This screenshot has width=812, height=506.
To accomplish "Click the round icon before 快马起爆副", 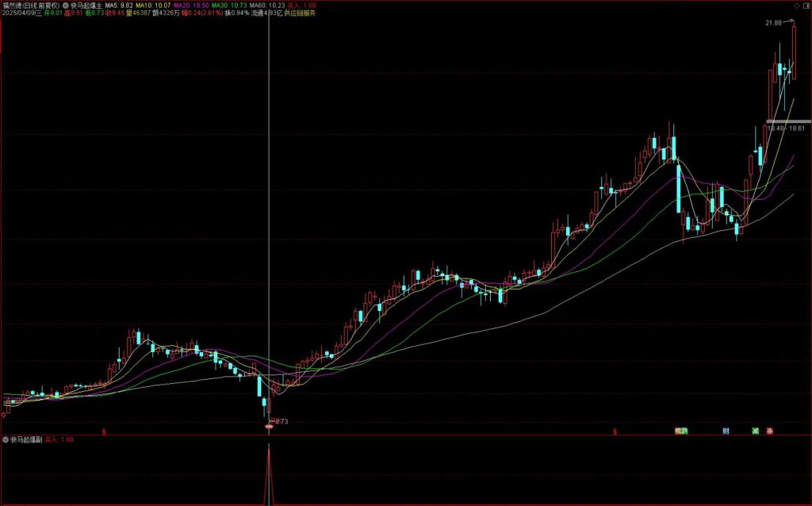I will 6,439.
